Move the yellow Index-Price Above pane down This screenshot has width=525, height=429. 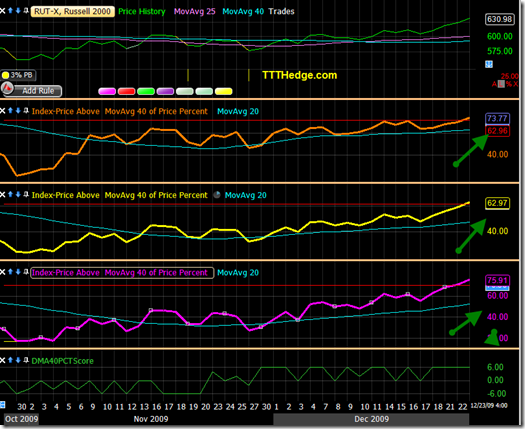[18, 194]
